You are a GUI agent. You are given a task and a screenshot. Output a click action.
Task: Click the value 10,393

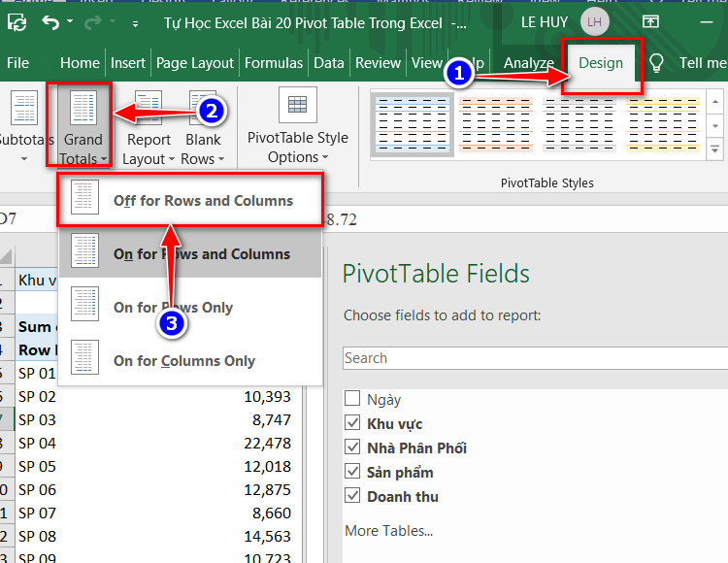coord(268,397)
